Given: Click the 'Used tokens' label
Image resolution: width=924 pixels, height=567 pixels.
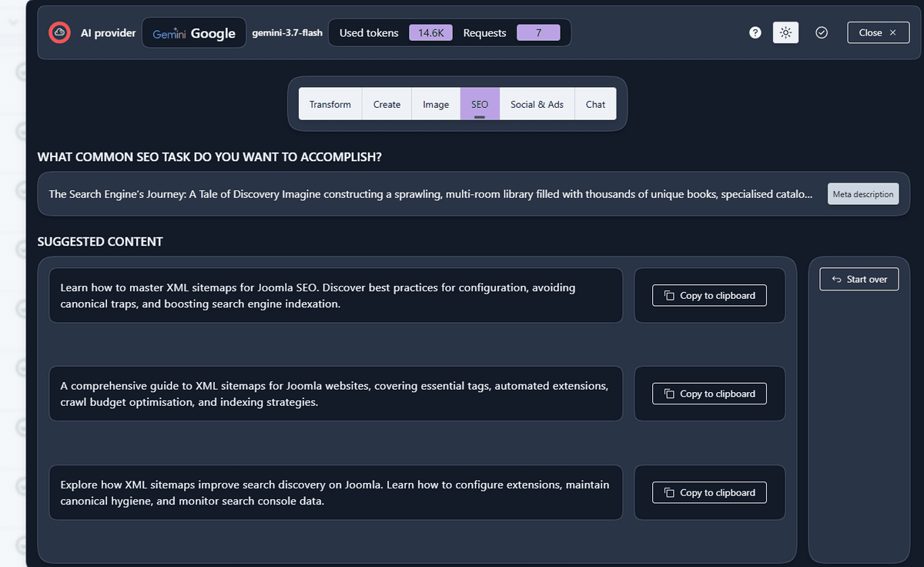Looking at the screenshot, I should [369, 33].
